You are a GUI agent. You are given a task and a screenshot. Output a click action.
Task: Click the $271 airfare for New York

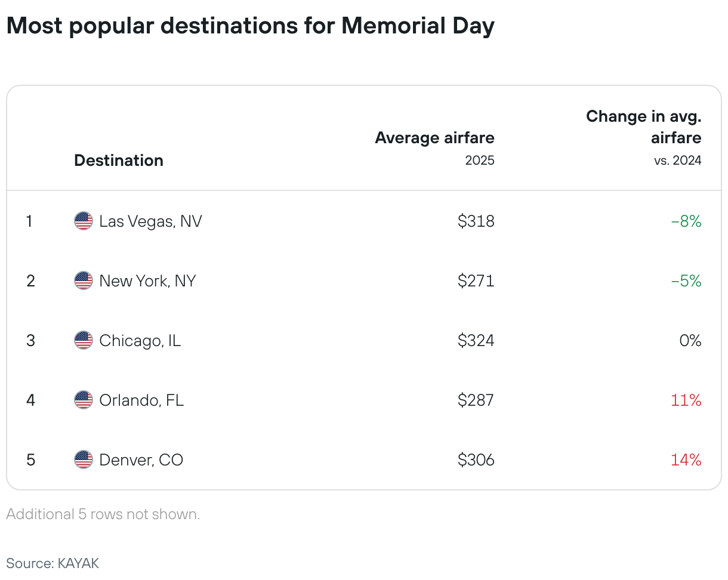pyautogui.click(x=476, y=281)
